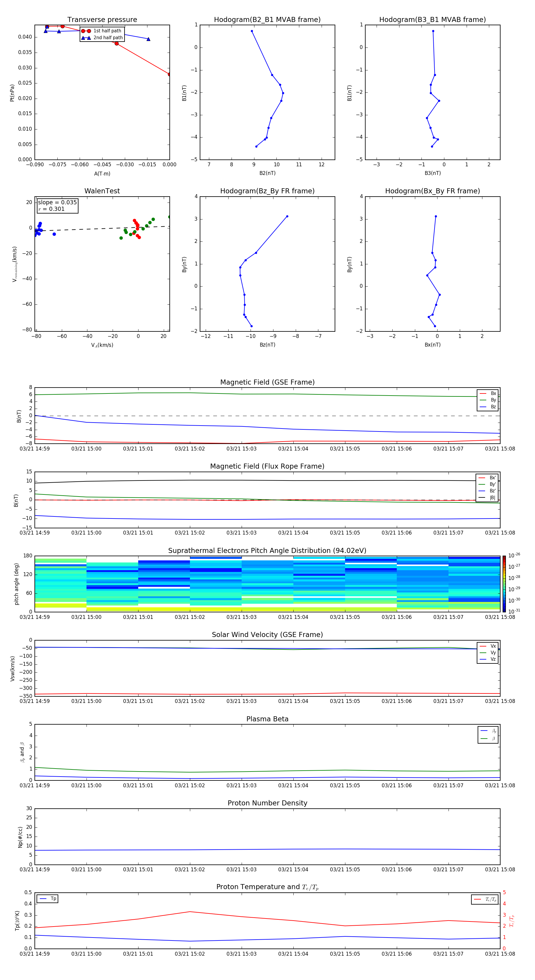Click the "Hodogram(B3_B1 MVAB frame)" title
Image resolution: width=535 pixels, height=980 pixels.
(432, 20)
